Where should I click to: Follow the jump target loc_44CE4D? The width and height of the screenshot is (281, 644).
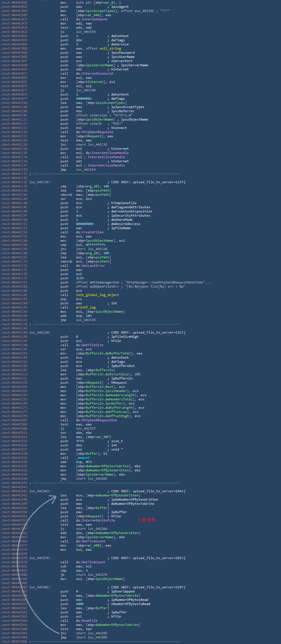point(86,90)
